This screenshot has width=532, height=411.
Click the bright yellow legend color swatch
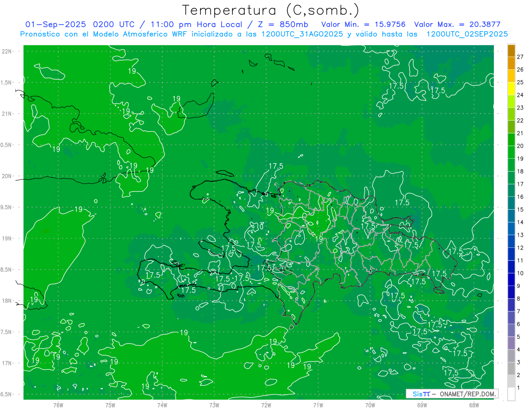tap(511, 89)
